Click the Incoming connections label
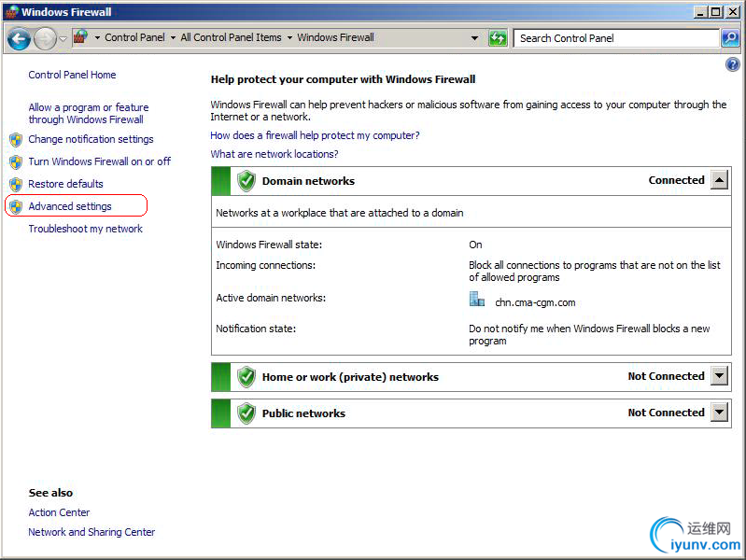The image size is (746, 560). [265, 265]
